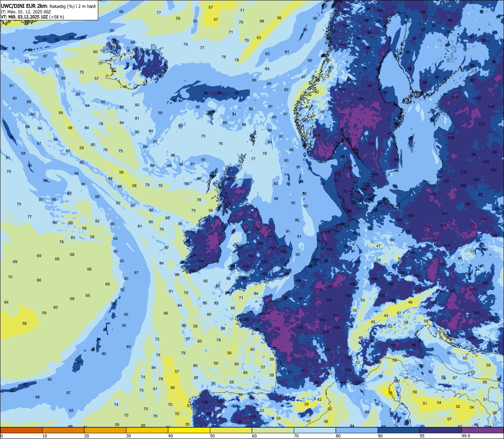Click the 70–80 % light blue legend swatch
The height and width of the screenshot is (439, 504).
pyautogui.click(x=315, y=430)
